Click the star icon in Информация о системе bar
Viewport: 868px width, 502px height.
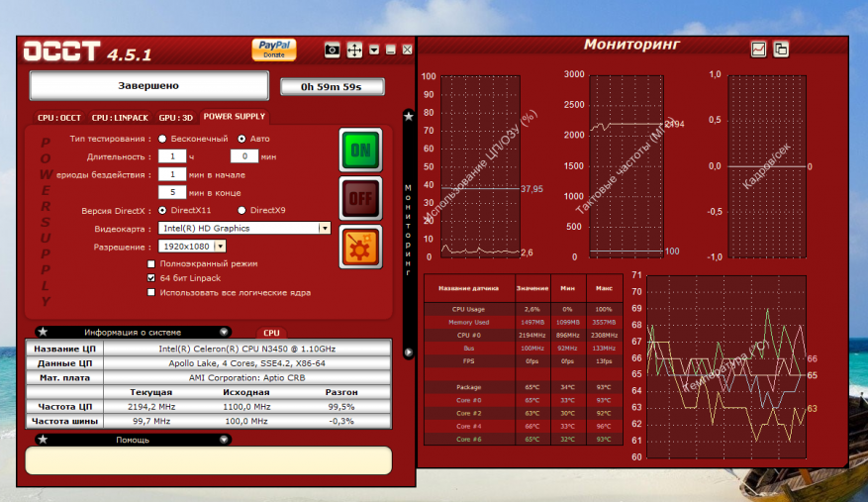pos(43,332)
